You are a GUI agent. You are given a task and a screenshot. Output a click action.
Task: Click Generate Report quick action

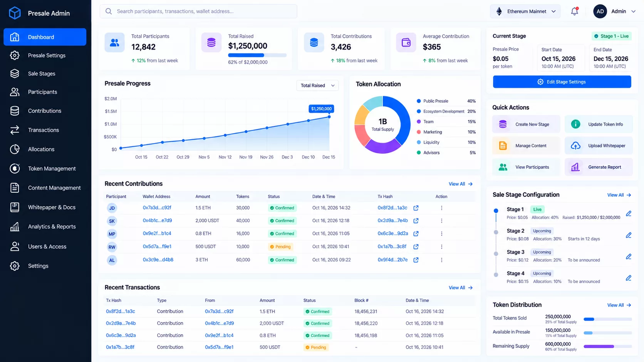(x=599, y=167)
